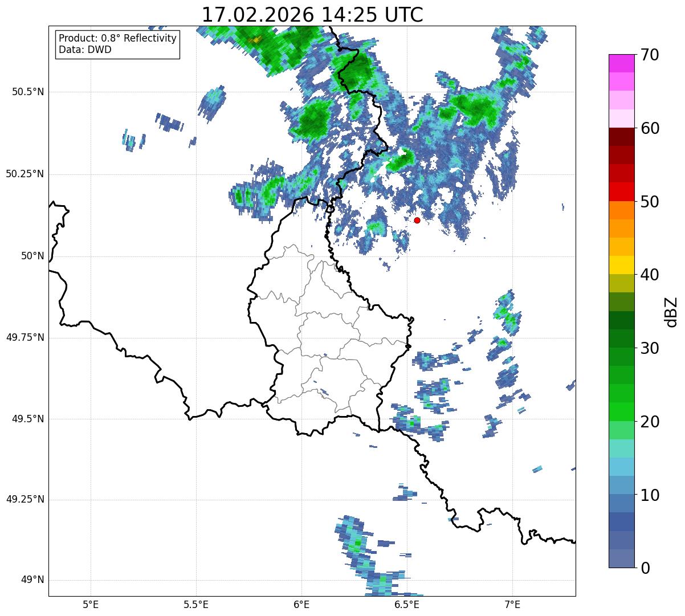Click the 60 tick label on colorbar
685x616 pixels.
[x=650, y=128]
